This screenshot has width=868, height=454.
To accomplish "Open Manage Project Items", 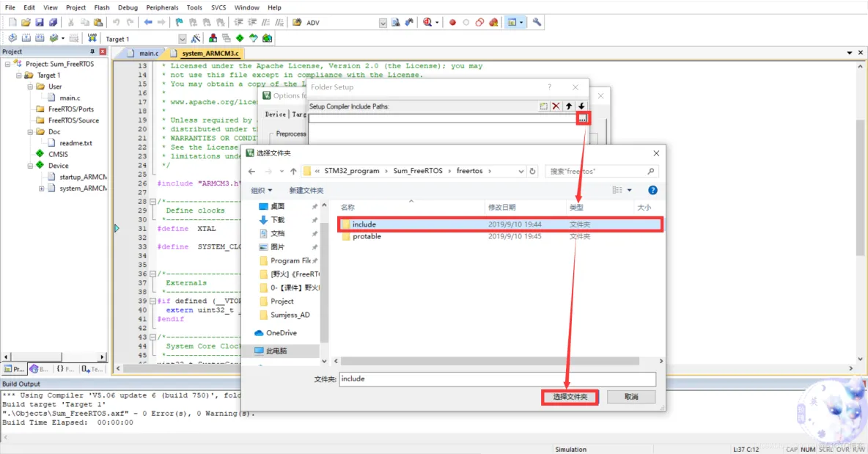I will tap(213, 38).
